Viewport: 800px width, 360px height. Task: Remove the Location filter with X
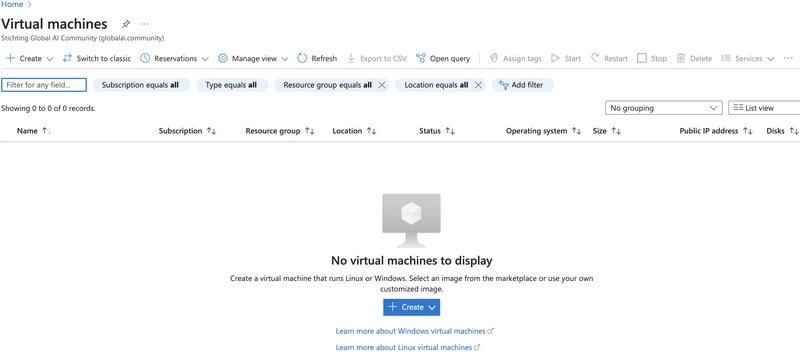(x=478, y=85)
